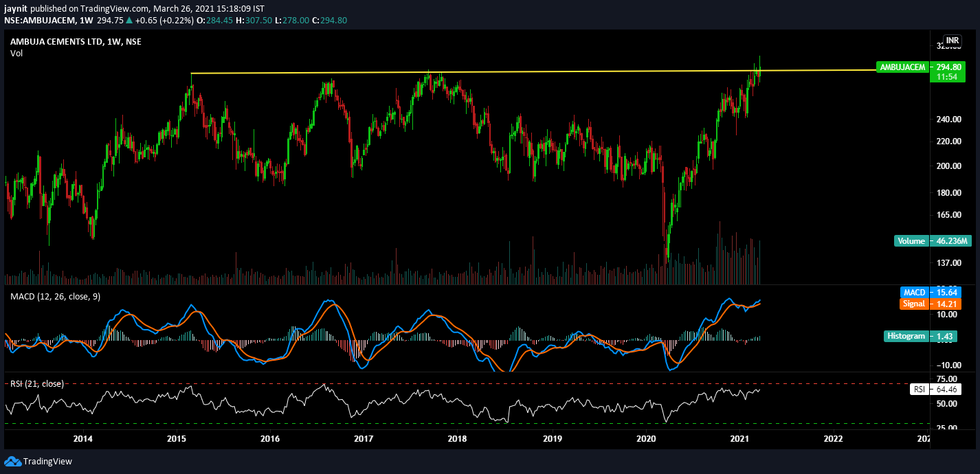Click the MACD value 15.64
Viewport: 980px width, 474px height.
(946, 293)
